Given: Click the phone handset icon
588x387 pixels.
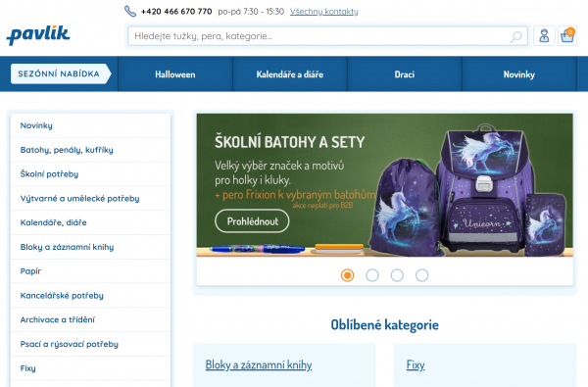Looking at the screenshot, I should click(x=130, y=11).
